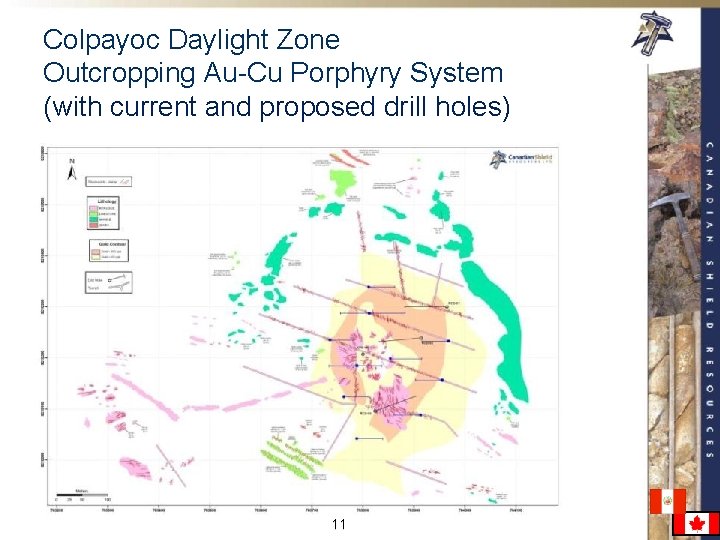Click the rock hammer photo in sidebar
Image resolution: width=720 pixels, height=540 pixels.
(x=674, y=191)
